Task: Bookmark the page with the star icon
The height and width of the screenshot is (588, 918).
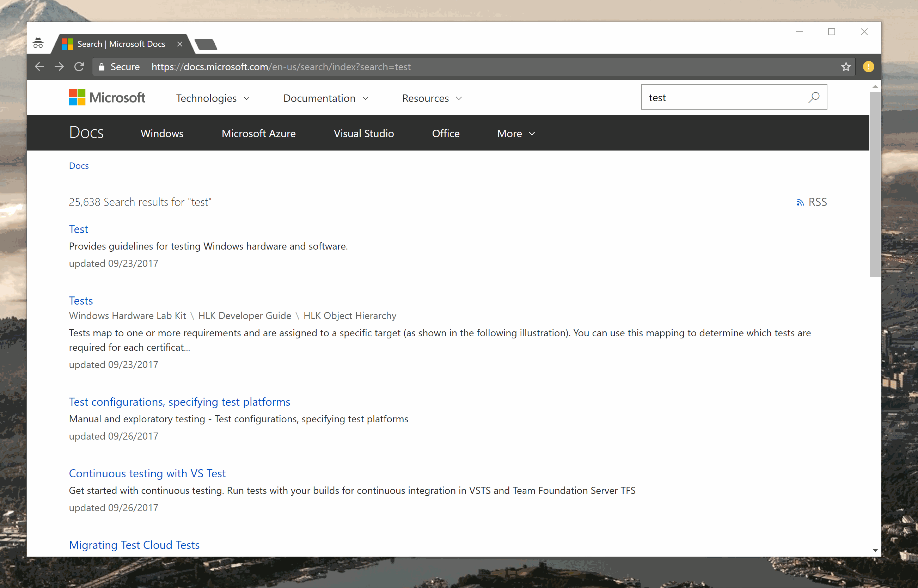Action: point(846,66)
